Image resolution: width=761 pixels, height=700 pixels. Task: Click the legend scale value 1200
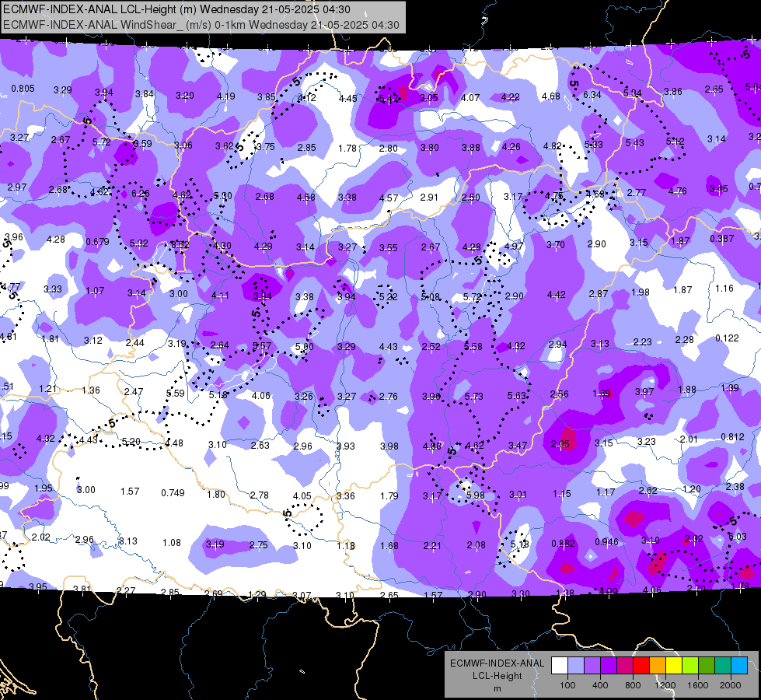point(665,685)
